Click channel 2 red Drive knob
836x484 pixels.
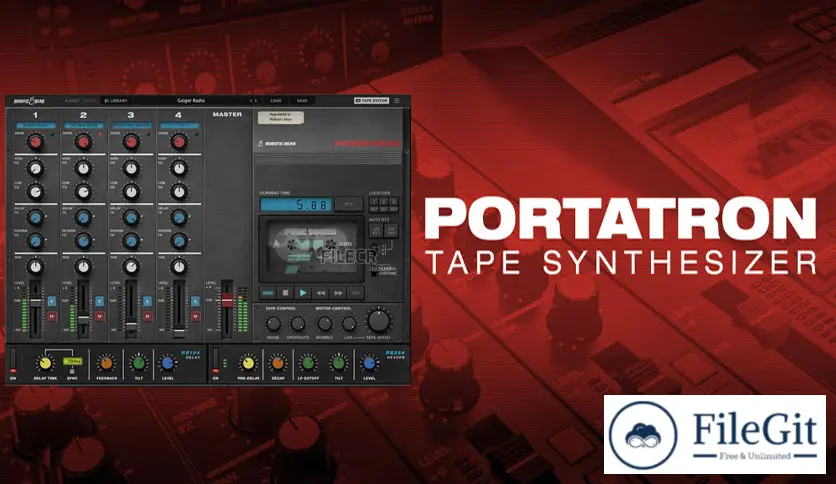(83, 142)
